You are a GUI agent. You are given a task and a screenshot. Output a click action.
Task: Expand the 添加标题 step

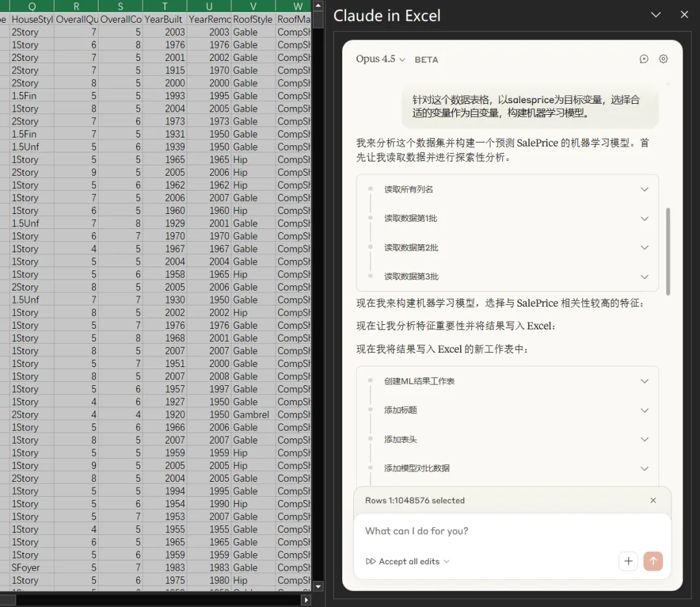tap(507, 410)
